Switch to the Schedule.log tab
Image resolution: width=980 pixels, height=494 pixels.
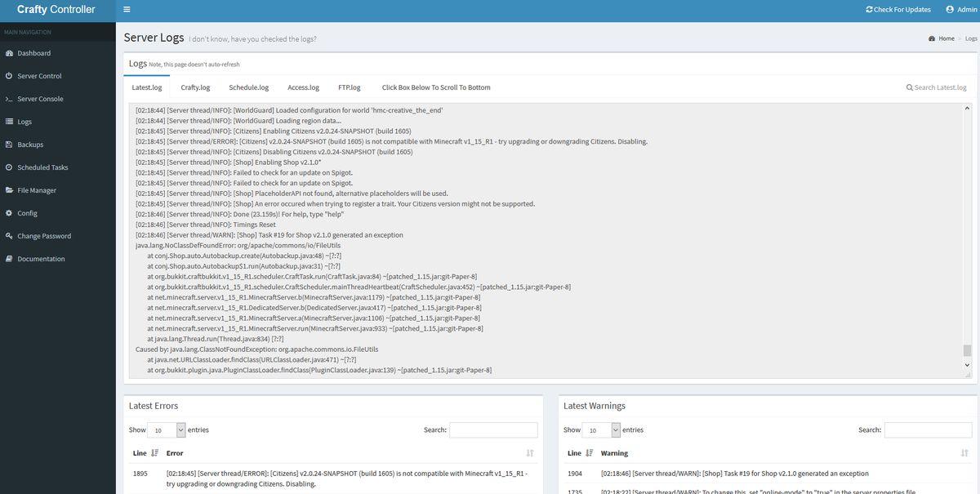[248, 87]
